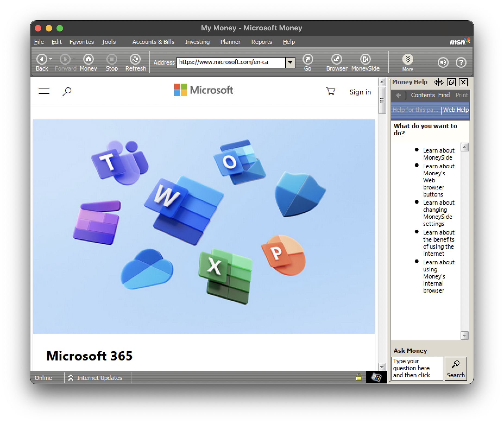The width and height of the screenshot is (504, 424).
Task: Open Learn about Money's Web browser buttons
Action: (x=438, y=180)
